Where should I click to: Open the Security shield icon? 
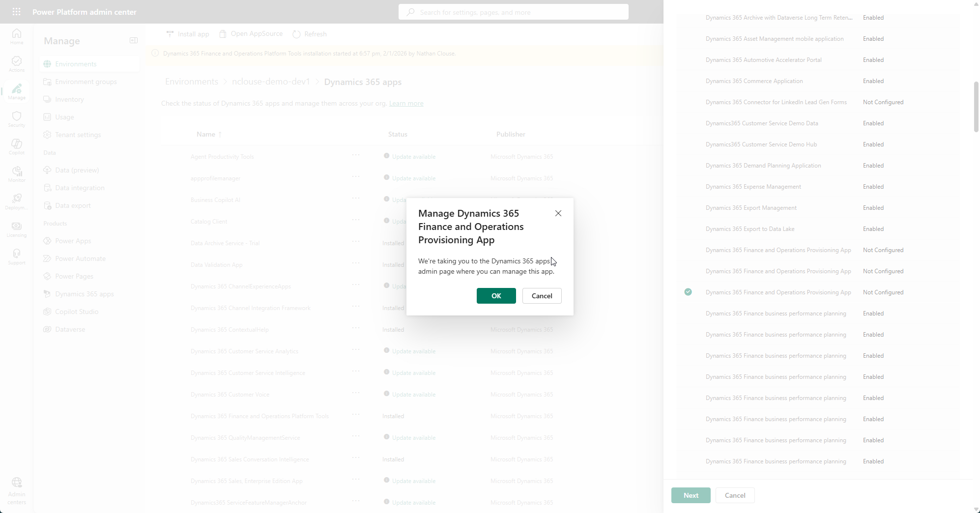tap(17, 119)
